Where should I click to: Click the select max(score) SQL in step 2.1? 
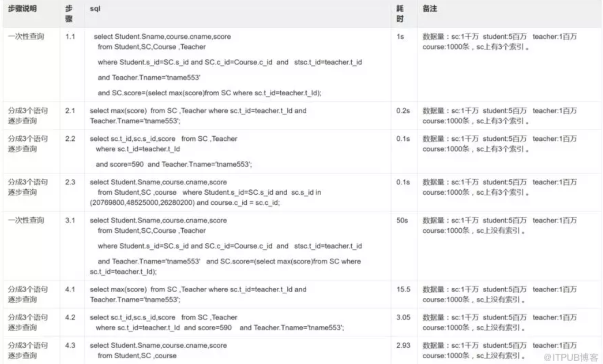coord(198,116)
